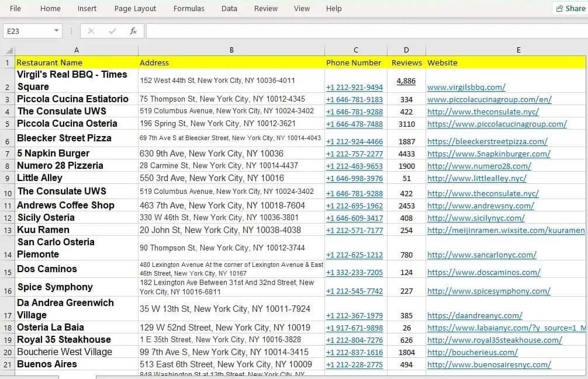Viewport: 588px width, 379px height.
Task: Select address cell 550 3rd Ave
Action: pos(231,178)
